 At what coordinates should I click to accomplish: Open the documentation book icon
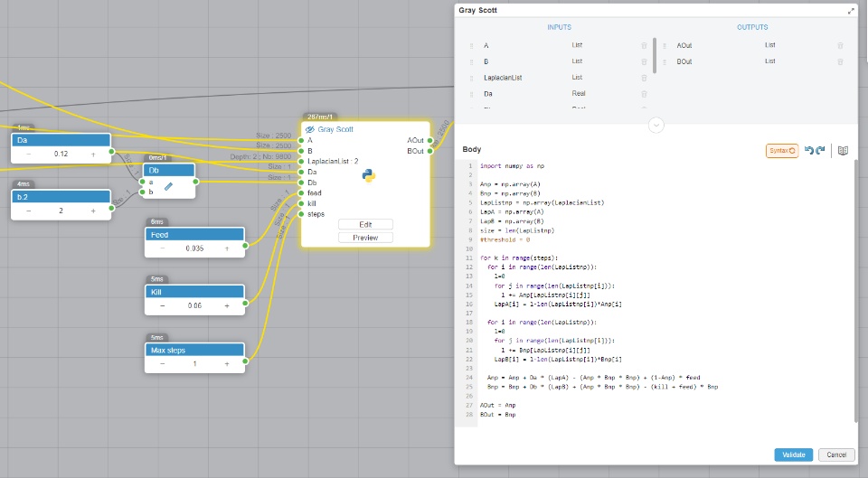click(x=843, y=151)
